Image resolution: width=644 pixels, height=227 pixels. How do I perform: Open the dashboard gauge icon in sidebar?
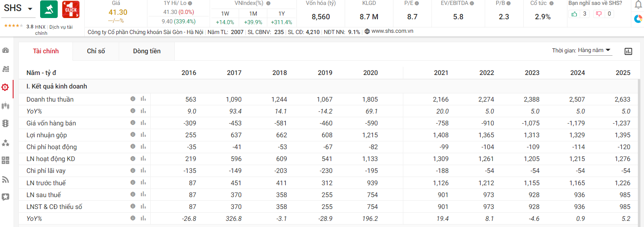[6, 50]
